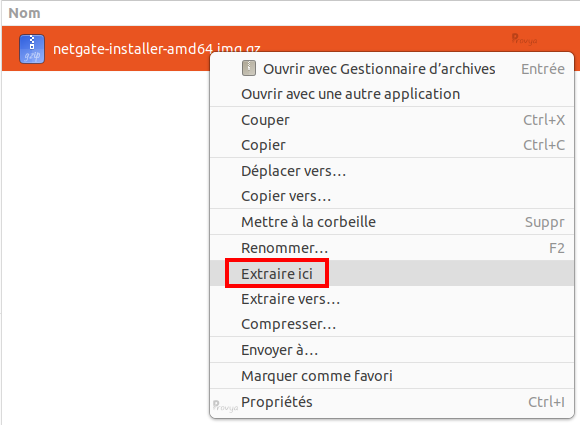
Task: Open with Gestionnaire d'archives
Action: pos(392,69)
